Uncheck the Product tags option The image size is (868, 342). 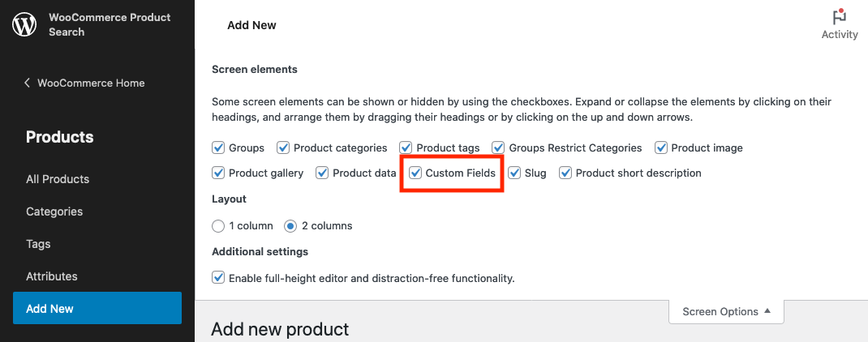[x=406, y=147]
